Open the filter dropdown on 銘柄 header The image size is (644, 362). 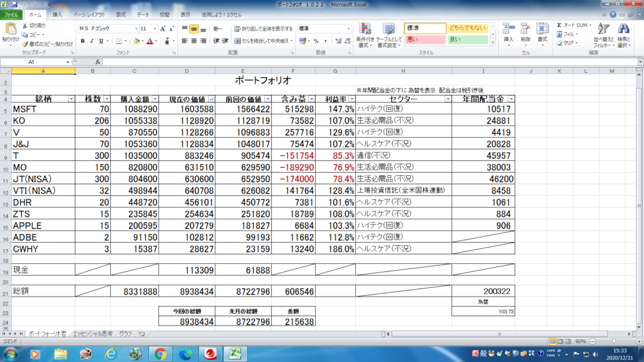[x=71, y=99]
